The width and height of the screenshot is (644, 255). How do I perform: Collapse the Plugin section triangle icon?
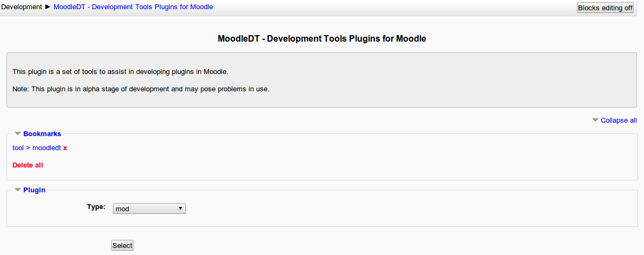pos(18,190)
